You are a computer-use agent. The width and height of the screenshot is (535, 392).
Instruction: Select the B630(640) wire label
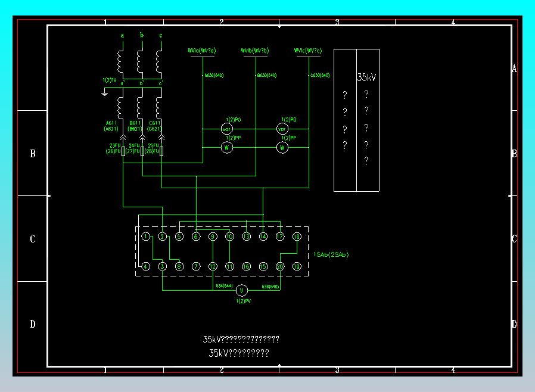[x=267, y=75]
